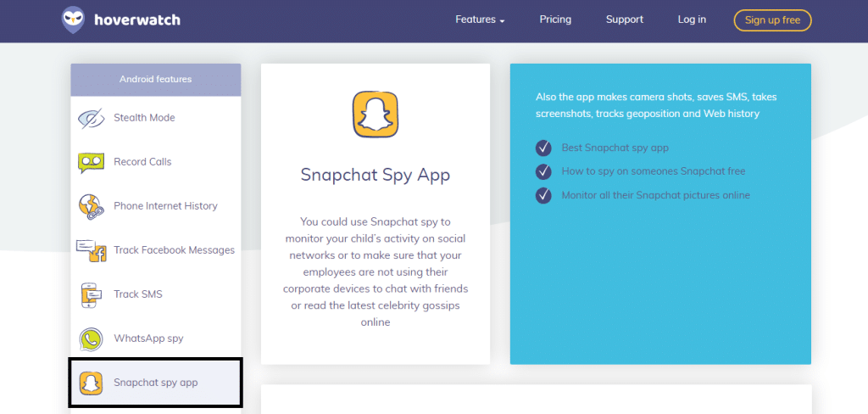Go to Log in page
The image size is (868, 414).
click(692, 20)
